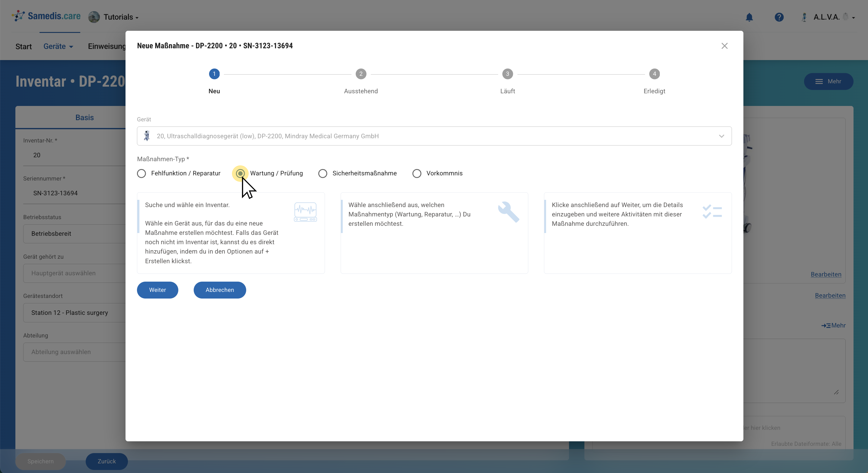Screen dimensions: 868x473
Task: Select Sicherheitsmaßnahme radio option
Action: click(x=323, y=173)
